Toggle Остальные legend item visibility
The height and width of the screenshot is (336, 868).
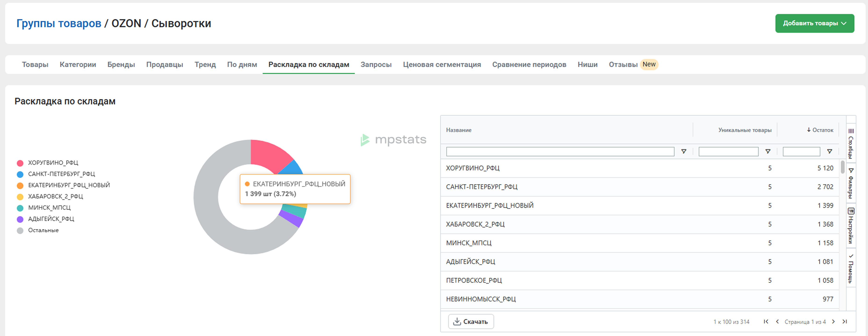click(x=43, y=230)
